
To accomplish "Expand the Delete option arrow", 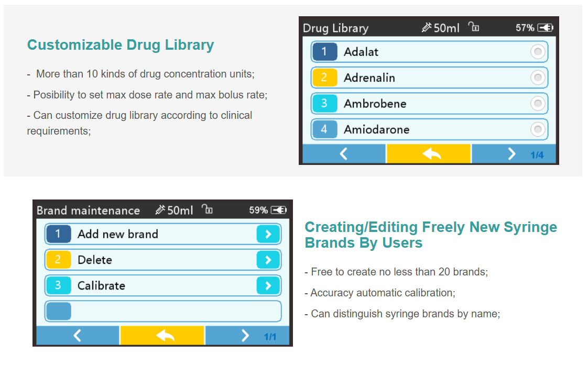I will pyautogui.click(x=268, y=260).
